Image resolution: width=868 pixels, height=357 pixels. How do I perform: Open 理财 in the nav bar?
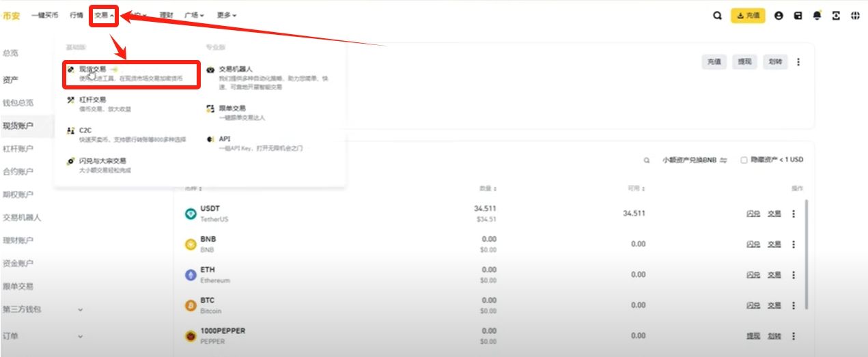tap(166, 15)
